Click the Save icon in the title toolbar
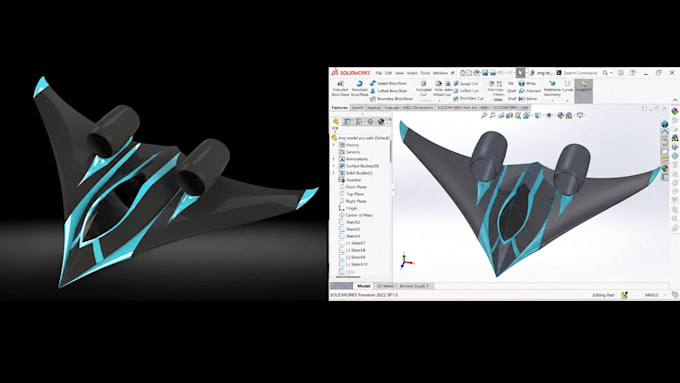Screen dimensions: 680x383 pos(485,72)
